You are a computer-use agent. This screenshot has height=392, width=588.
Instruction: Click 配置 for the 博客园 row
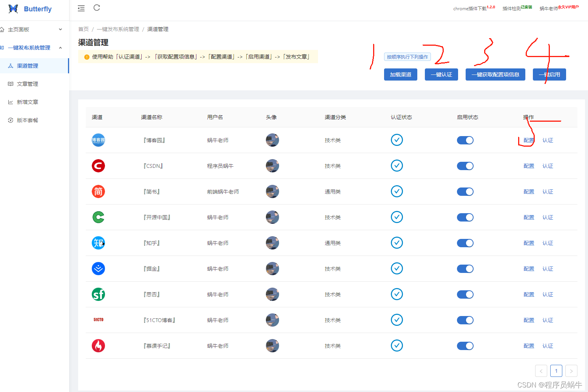coord(529,140)
